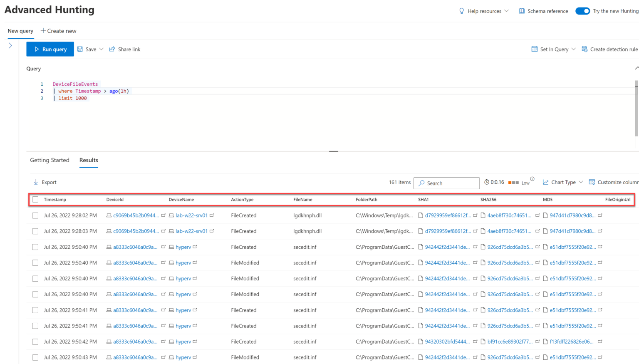Viewport: 639px width, 364px height.
Task: Click the Customize columns icon
Action: [x=592, y=182]
